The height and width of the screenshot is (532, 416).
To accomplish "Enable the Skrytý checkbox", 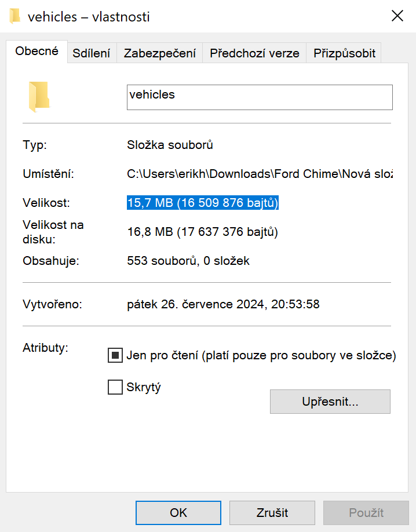I will pos(115,387).
